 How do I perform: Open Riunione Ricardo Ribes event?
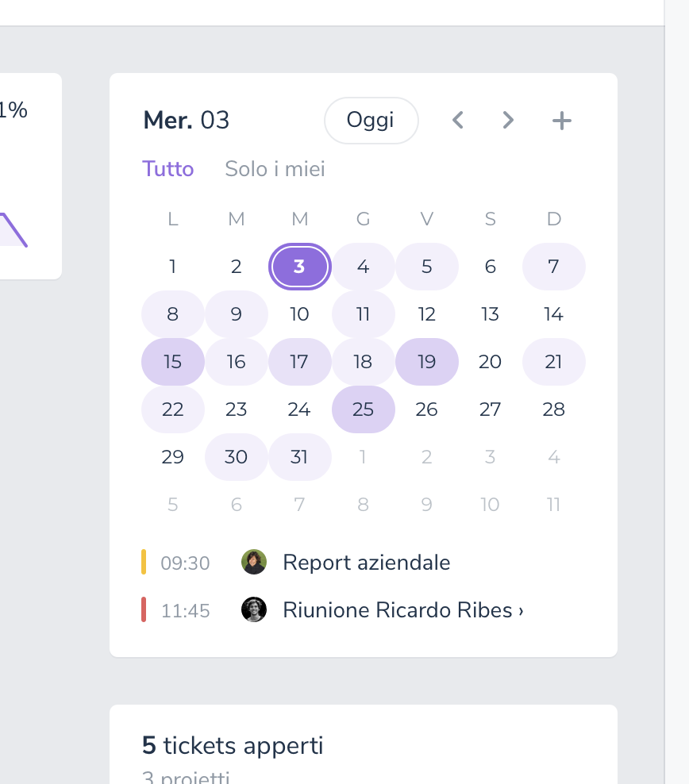(397, 610)
